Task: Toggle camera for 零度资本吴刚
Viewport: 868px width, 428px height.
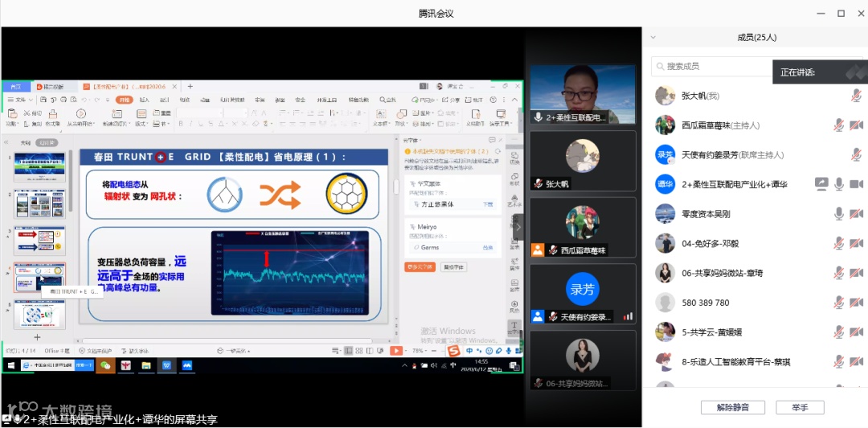Action: click(857, 213)
